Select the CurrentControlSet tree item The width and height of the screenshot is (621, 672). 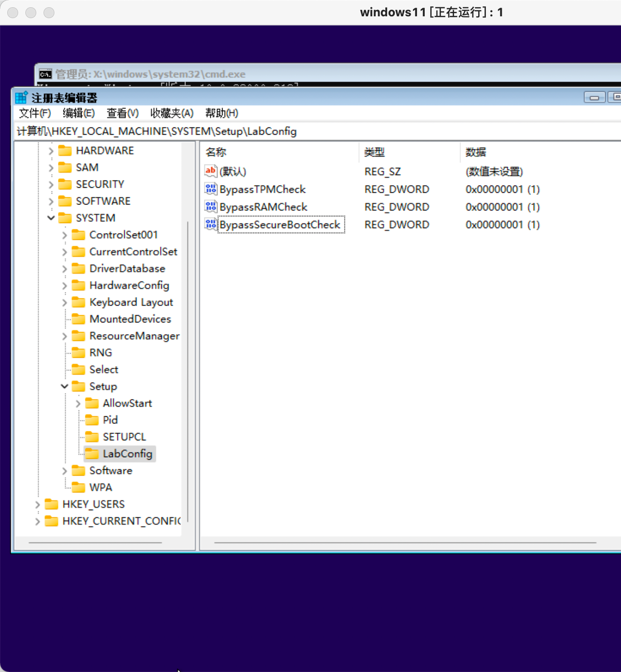pyautogui.click(x=133, y=252)
